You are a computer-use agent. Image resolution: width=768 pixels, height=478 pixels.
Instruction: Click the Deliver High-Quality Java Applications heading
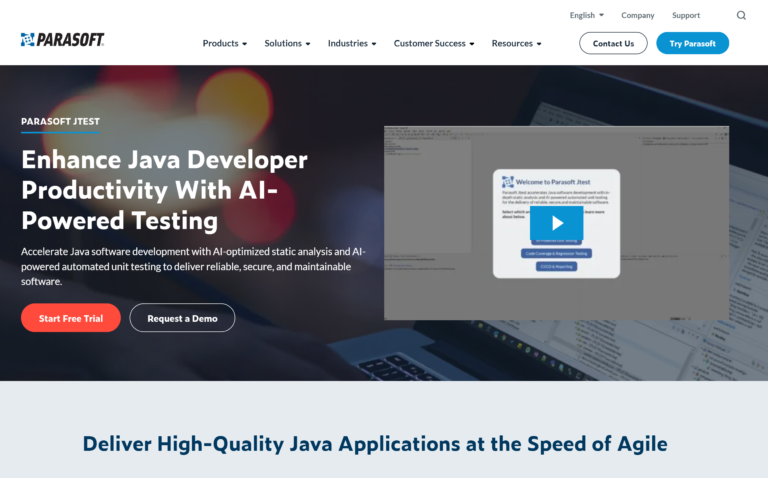click(x=375, y=444)
